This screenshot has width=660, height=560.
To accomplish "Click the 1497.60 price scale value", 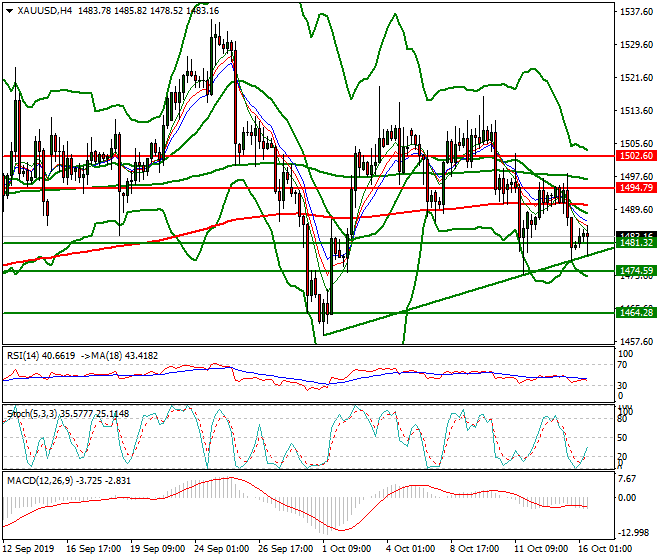I will (636, 176).
